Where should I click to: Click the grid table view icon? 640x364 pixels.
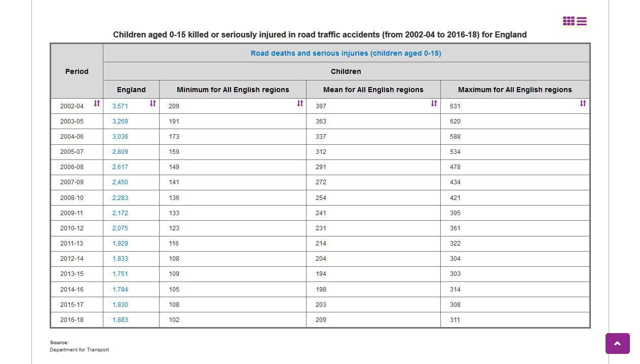click(569, 21)
